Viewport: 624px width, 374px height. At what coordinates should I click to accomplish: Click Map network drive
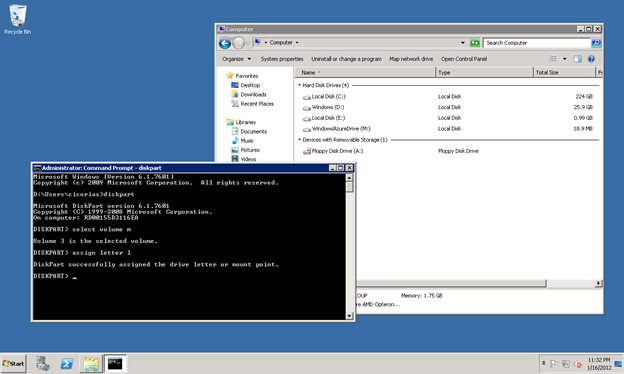pyautogui.click(x=411, y=59)
